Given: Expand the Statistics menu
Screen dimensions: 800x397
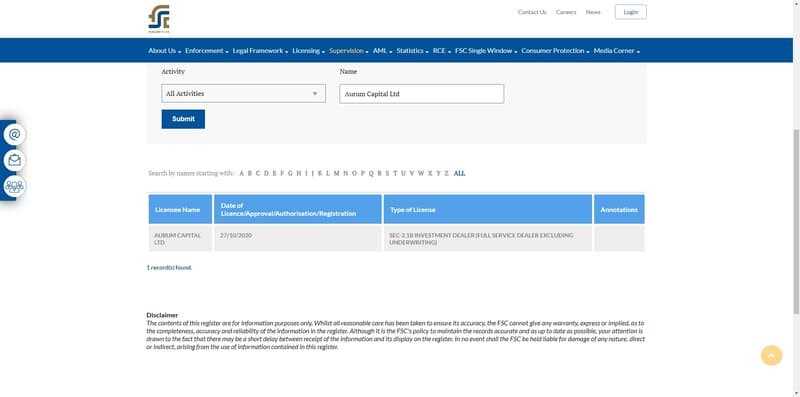Looking at the screenshot, I should pos(412,51).
